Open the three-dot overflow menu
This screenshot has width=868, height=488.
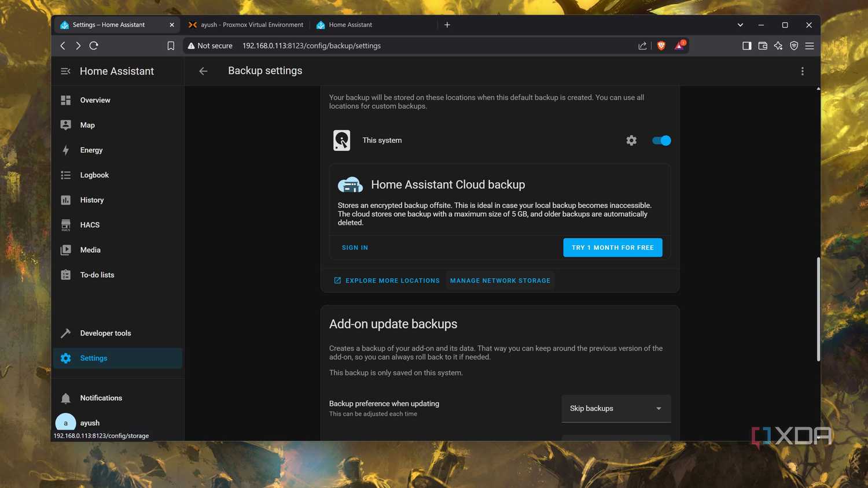[802, 71]
